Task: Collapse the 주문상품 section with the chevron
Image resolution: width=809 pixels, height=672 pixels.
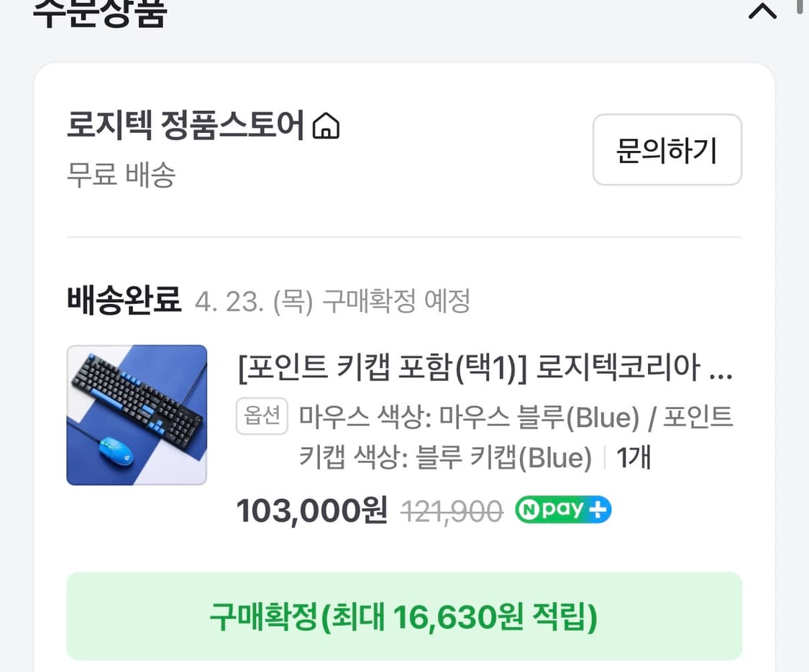Action: 762,11
